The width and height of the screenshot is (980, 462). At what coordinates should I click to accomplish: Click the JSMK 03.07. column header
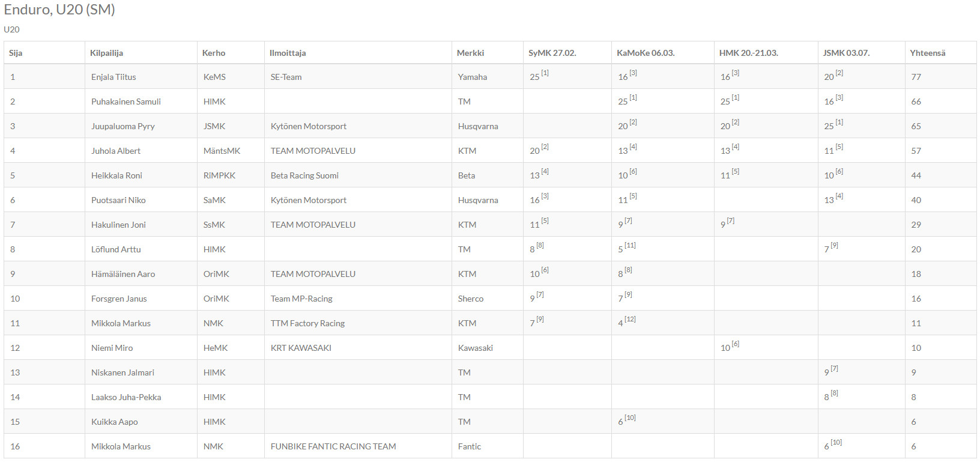pyautogui.click(x=846, y=53)
